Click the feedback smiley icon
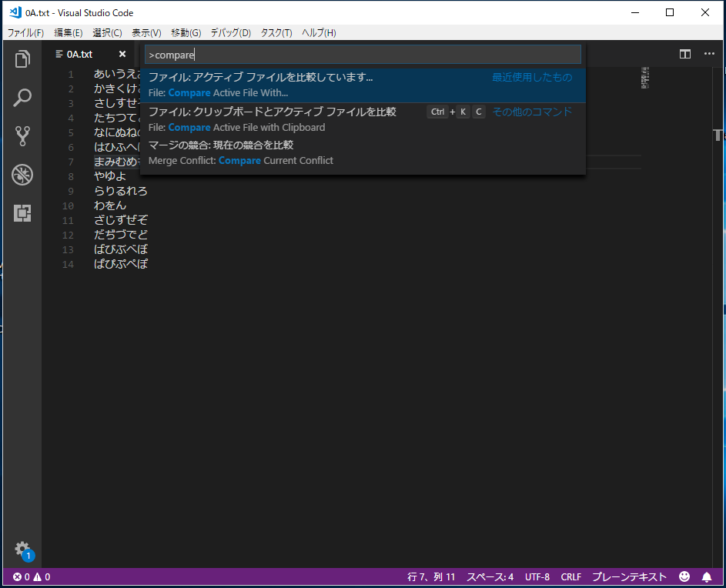 click(x=684, y=576)
